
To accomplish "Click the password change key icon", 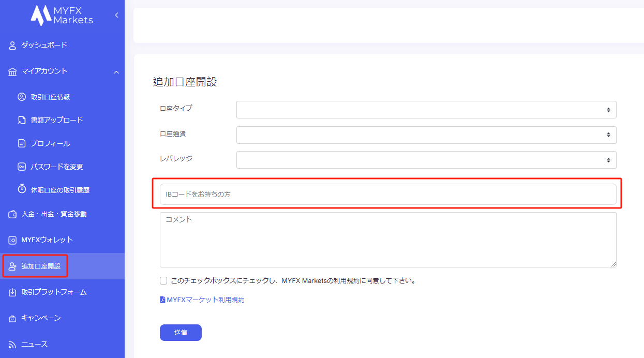I will pos(22,167).
